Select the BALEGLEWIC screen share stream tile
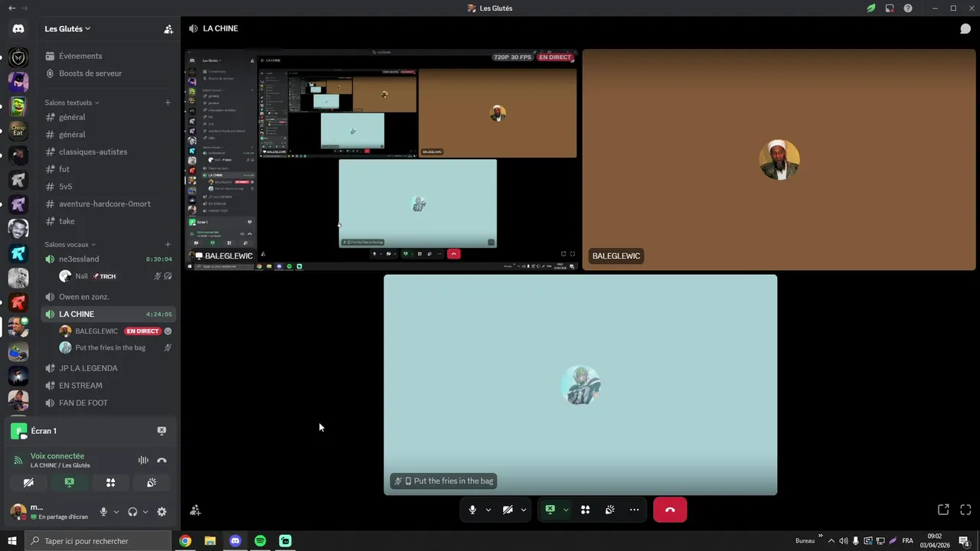Screen dimensions: 980x551 [x=381, y=160]
